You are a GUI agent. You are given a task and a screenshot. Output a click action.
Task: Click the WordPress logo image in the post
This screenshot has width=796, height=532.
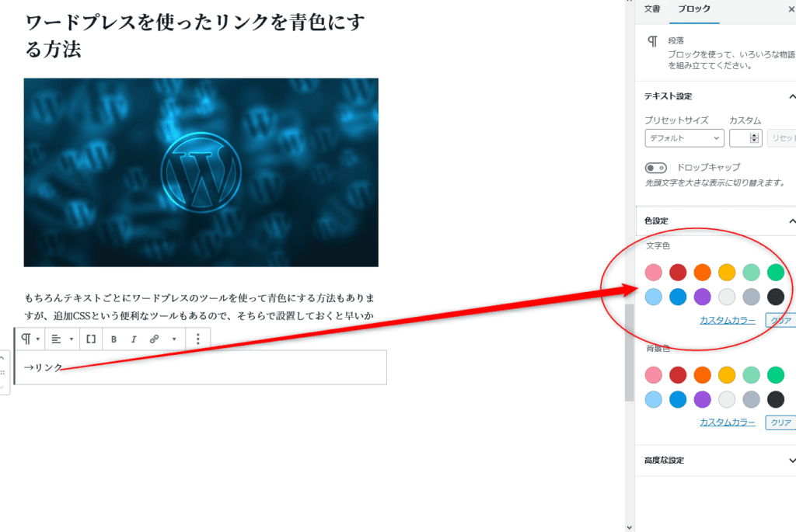[x=201, y=172]
